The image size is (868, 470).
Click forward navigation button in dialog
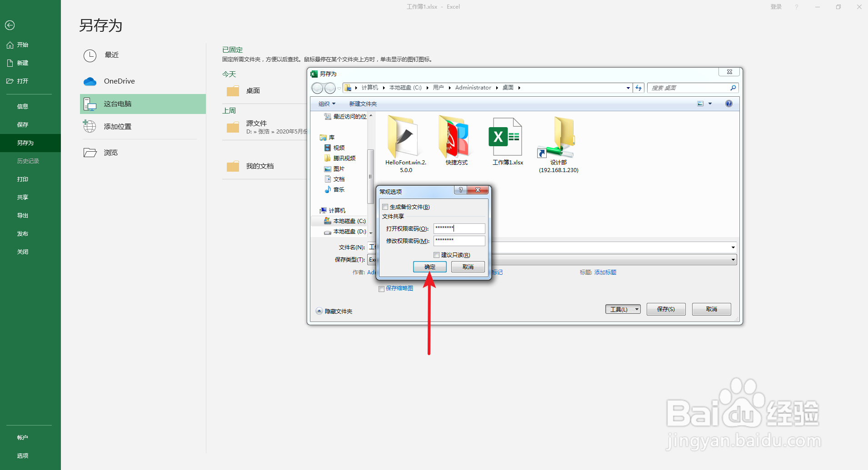tap(330, 88)
